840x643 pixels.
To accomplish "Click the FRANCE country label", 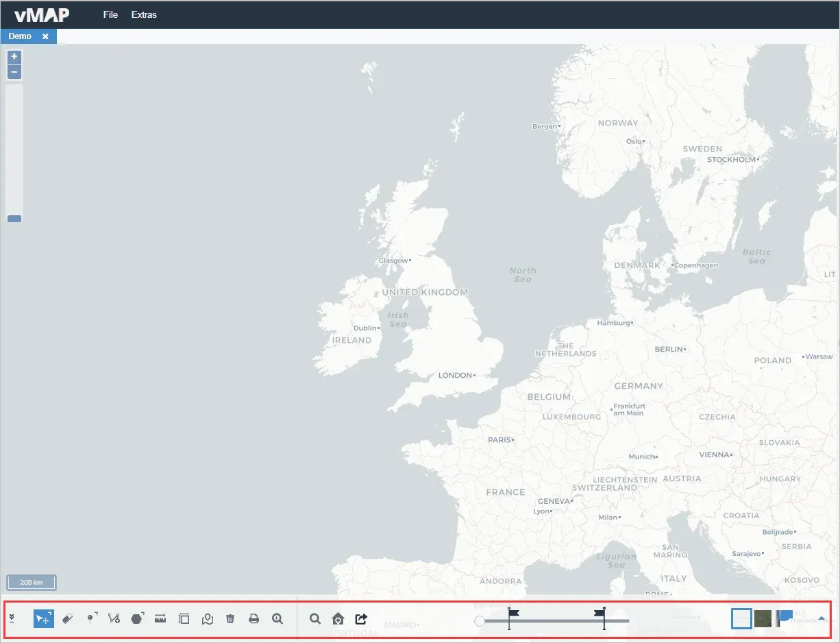I will (506, 492).
